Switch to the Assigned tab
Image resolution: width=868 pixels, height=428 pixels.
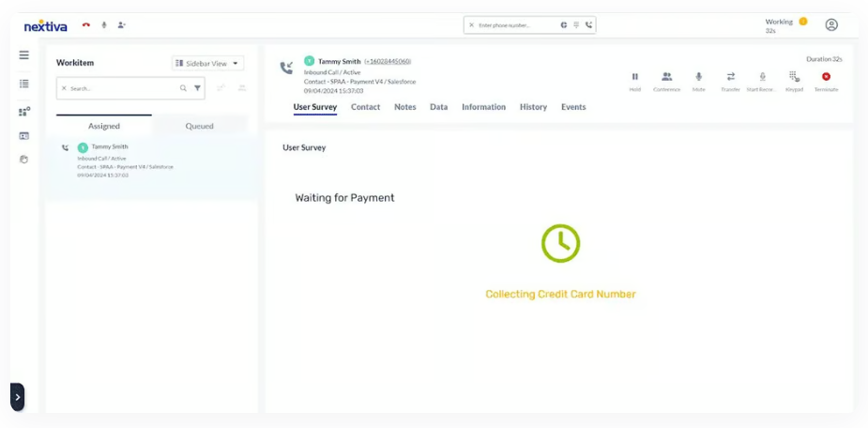(104, 126)
